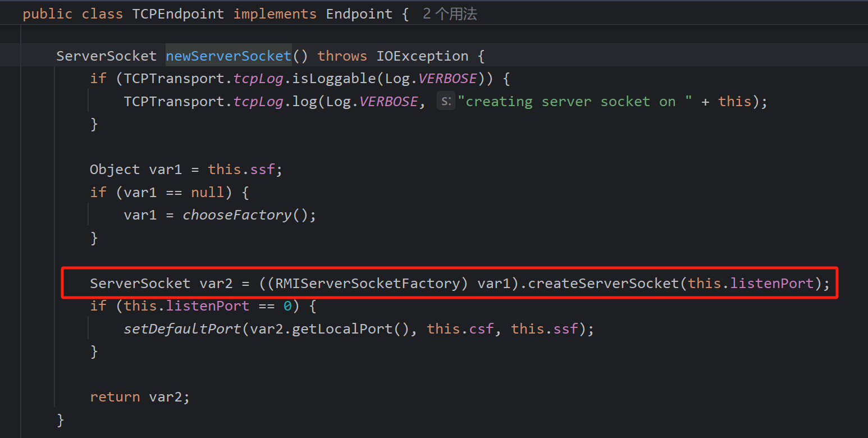
Task: Click VERBOSE inside the isLoggable call
Action: [447, 79]
